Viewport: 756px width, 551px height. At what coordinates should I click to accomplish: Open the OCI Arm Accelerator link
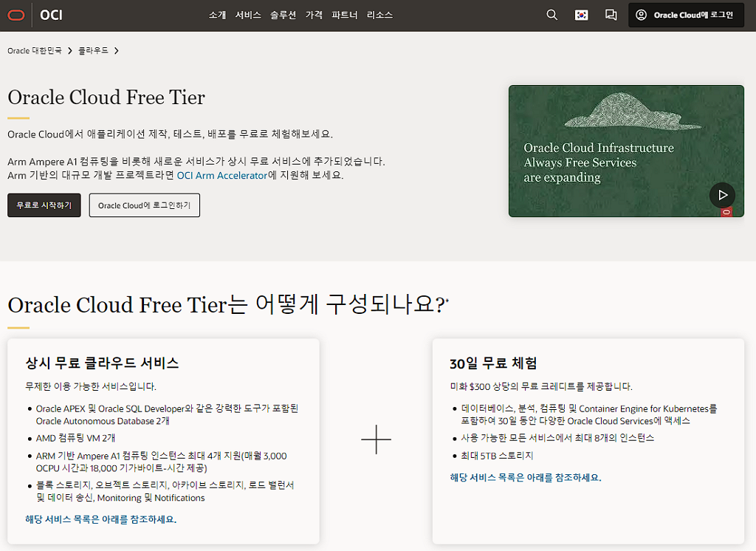pos(221,175)
